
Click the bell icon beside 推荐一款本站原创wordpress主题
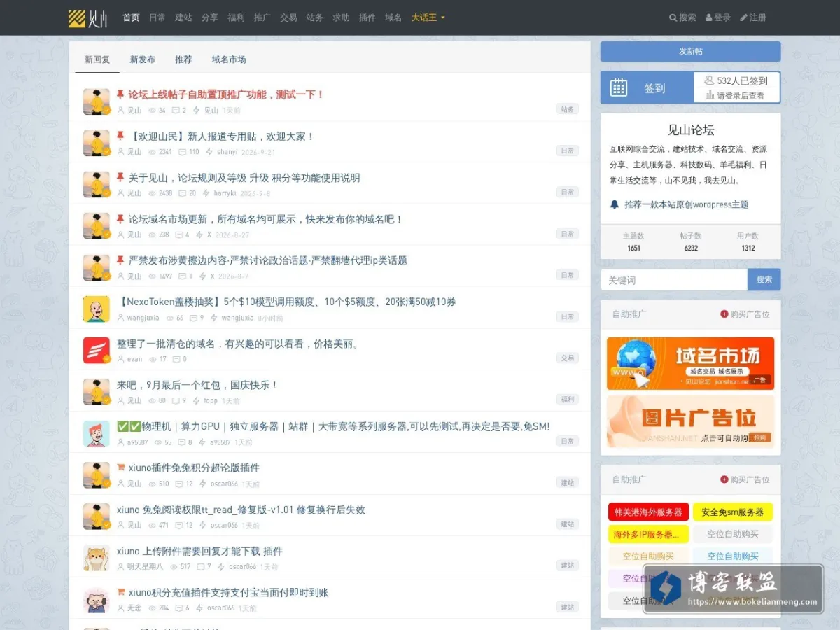[615, 204]
